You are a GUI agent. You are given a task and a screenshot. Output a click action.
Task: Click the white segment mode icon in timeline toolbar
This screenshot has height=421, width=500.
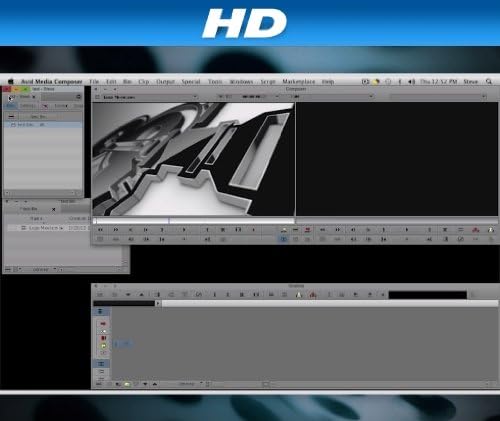(299, 294)
